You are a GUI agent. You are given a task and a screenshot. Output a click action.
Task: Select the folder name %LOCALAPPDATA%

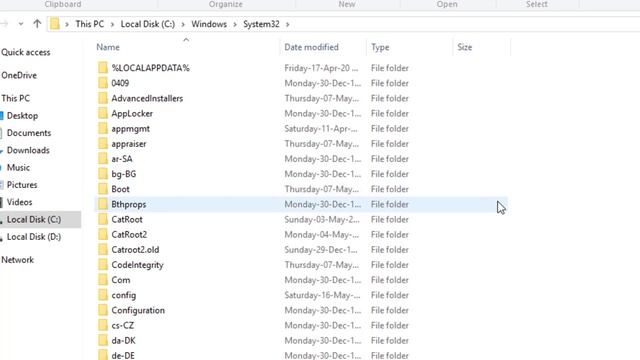tap(150, 68)
